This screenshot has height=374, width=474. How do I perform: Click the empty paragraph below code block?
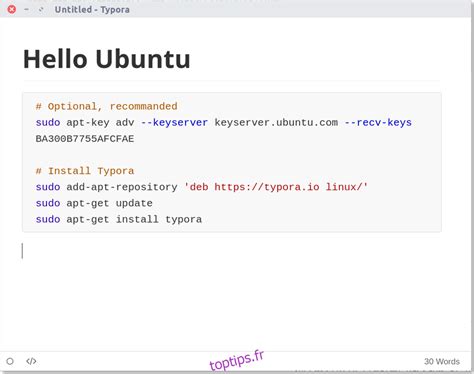232,251
